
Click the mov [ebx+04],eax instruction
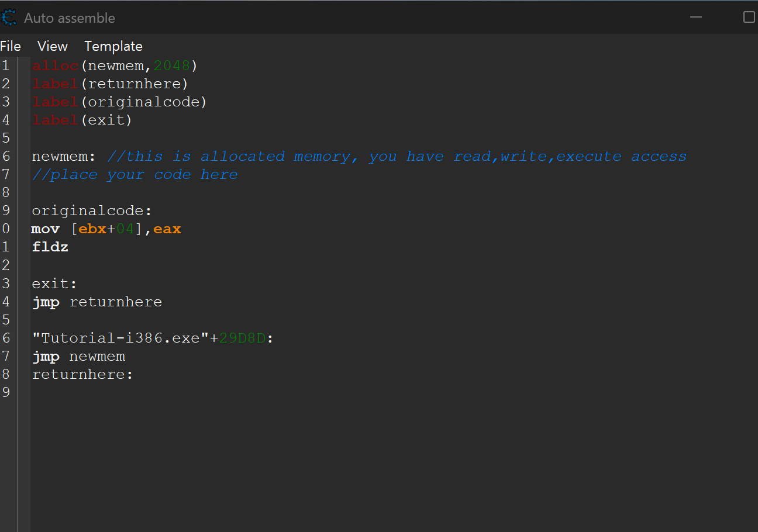(106, 229)
